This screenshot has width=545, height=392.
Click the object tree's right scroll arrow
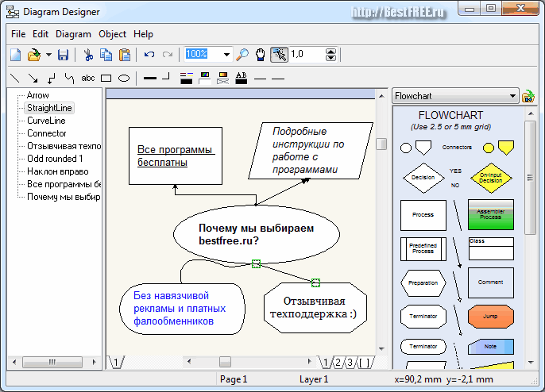click(94, 362)
